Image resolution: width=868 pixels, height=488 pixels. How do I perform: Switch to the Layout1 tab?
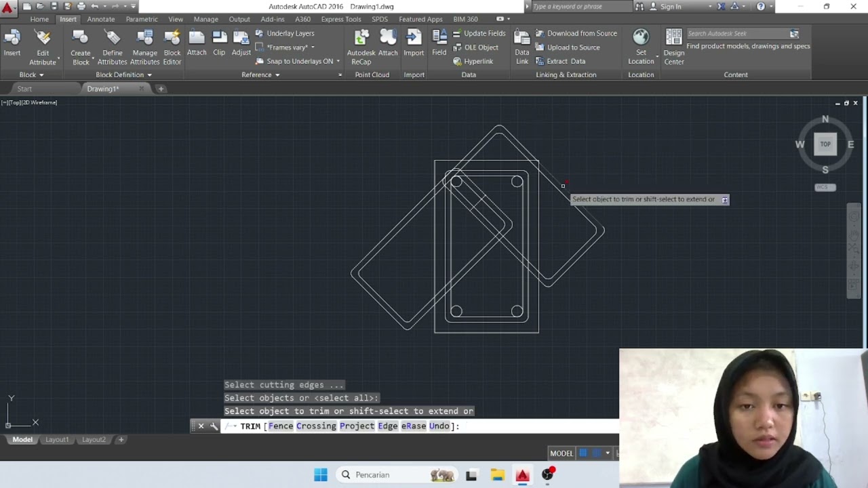[57, 440]
